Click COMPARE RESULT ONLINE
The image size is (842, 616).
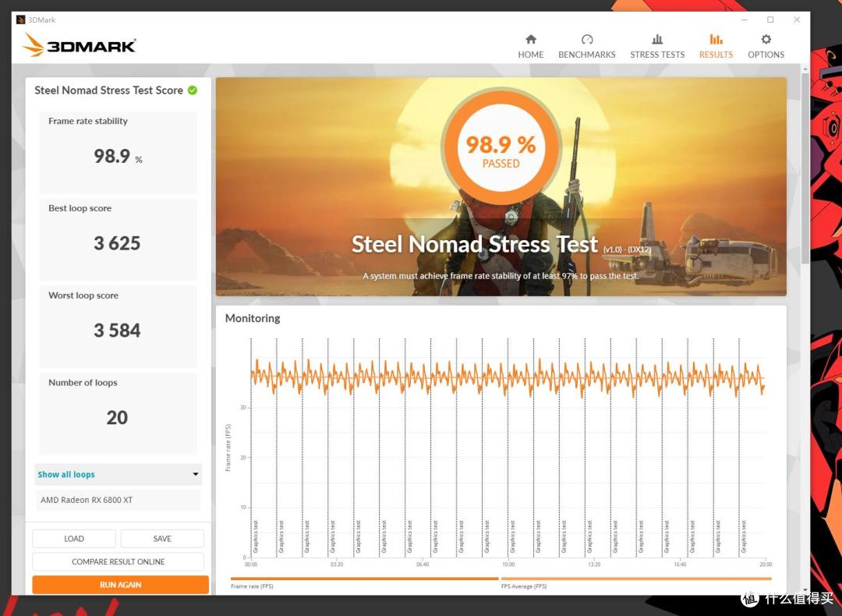click(x=119, y=561)
